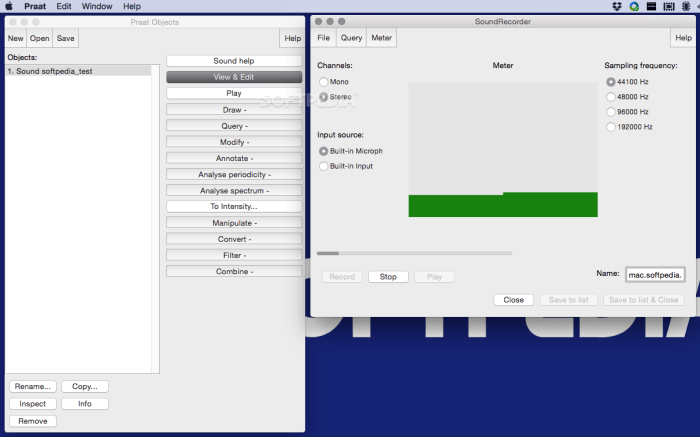Open the File menu in SoundRecorder
The width and height of the screenshot is (700, 437).
[324, 38]
